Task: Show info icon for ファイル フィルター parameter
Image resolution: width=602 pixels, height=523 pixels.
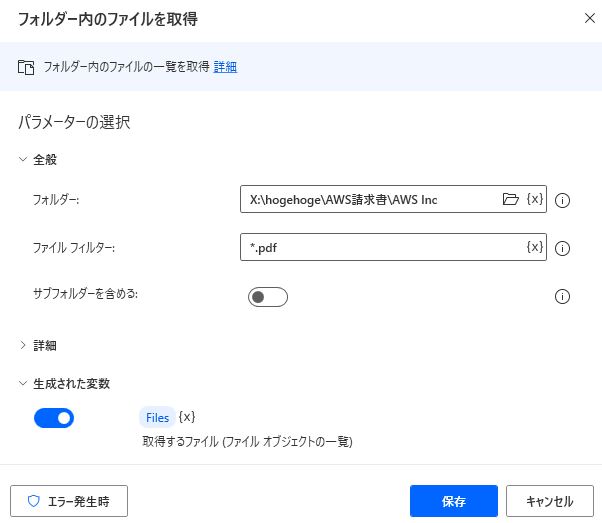Action: (x=562, y=248)
